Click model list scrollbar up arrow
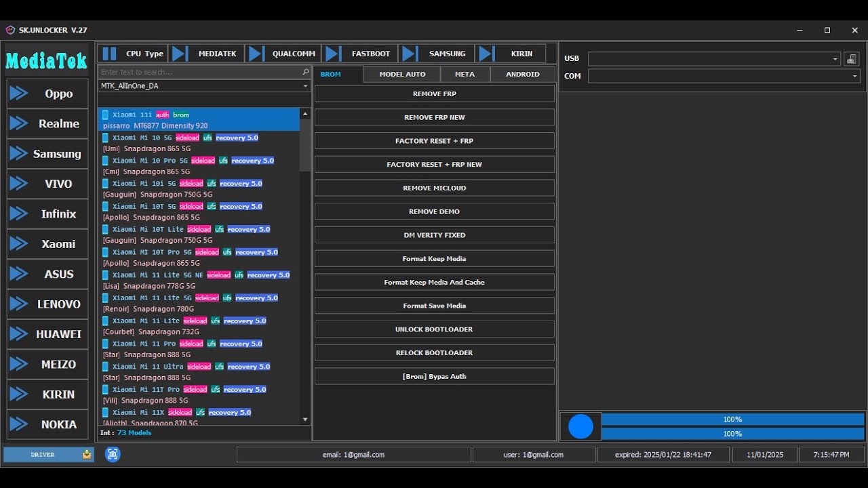The height and width of the screenshot is (488, 868). [305, 114]
